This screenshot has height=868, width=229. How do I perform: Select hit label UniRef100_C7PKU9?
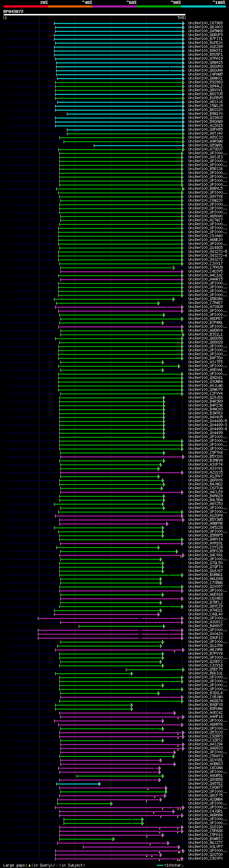click(205, 268)
